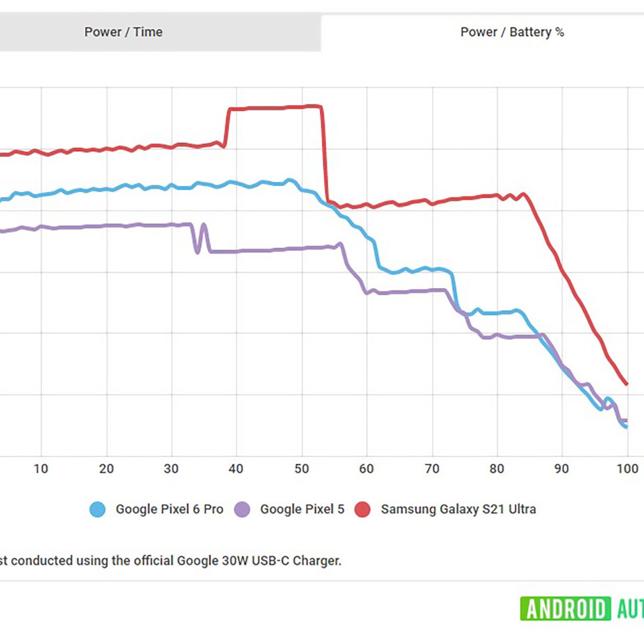Click the 60 label on the x-axis
Viewport: 644px width, 644px height.
point(367,469)
